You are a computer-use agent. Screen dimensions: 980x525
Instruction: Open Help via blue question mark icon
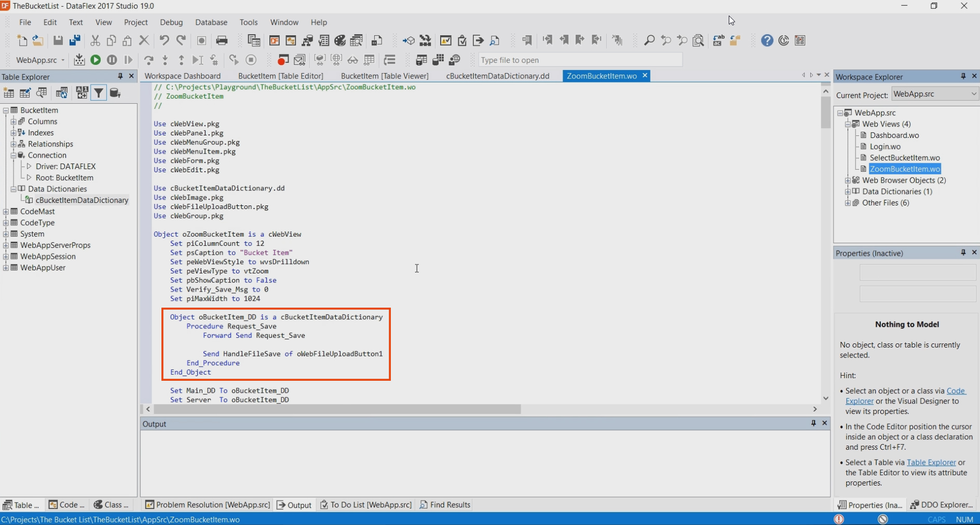(767, 40)
